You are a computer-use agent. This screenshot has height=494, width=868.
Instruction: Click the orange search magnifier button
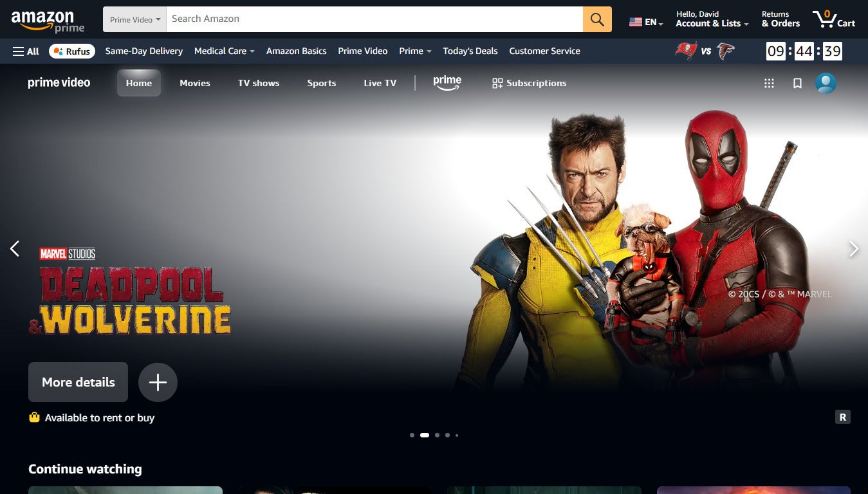(597, 19)
